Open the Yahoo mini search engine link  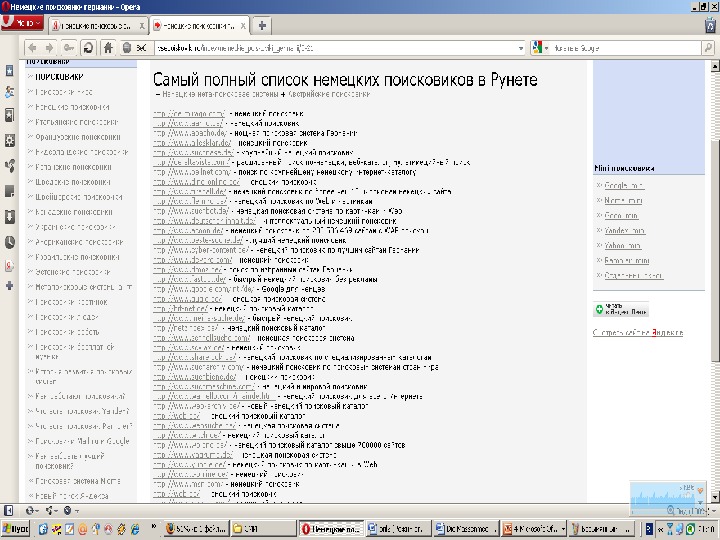(x=622, y=246)
